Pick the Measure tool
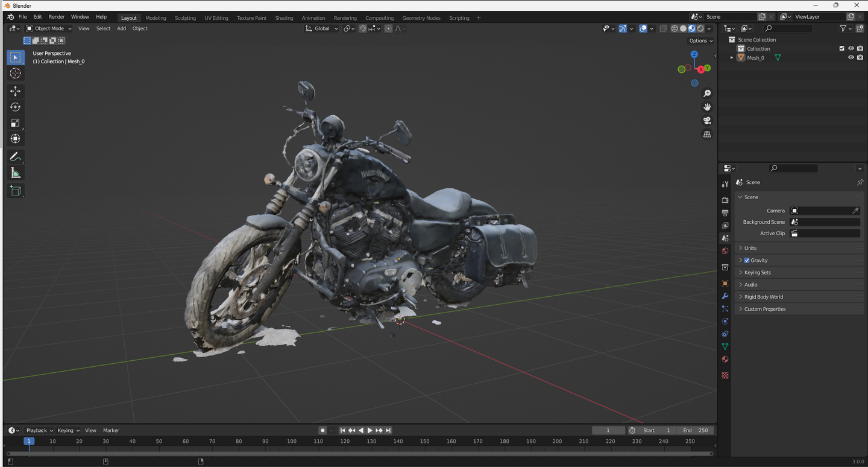Screen dimensions: 868x467 pos(15,173)
